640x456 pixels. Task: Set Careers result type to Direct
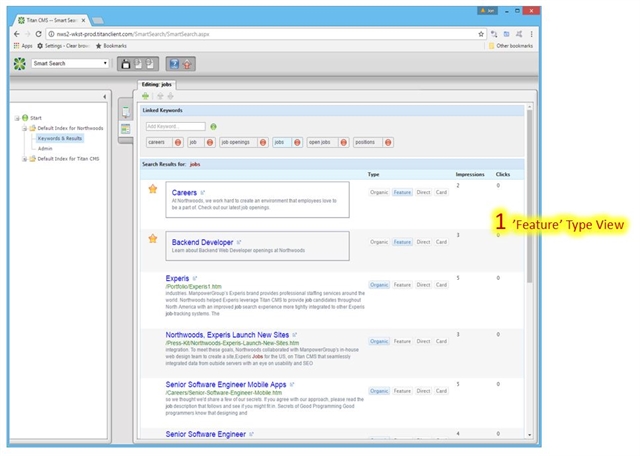(x=423, y=192)
